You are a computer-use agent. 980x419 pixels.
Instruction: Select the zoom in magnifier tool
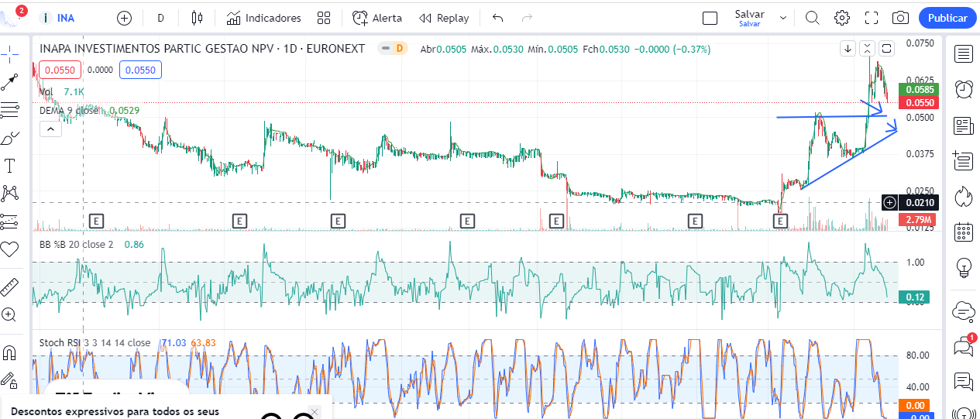coord(9,314)
